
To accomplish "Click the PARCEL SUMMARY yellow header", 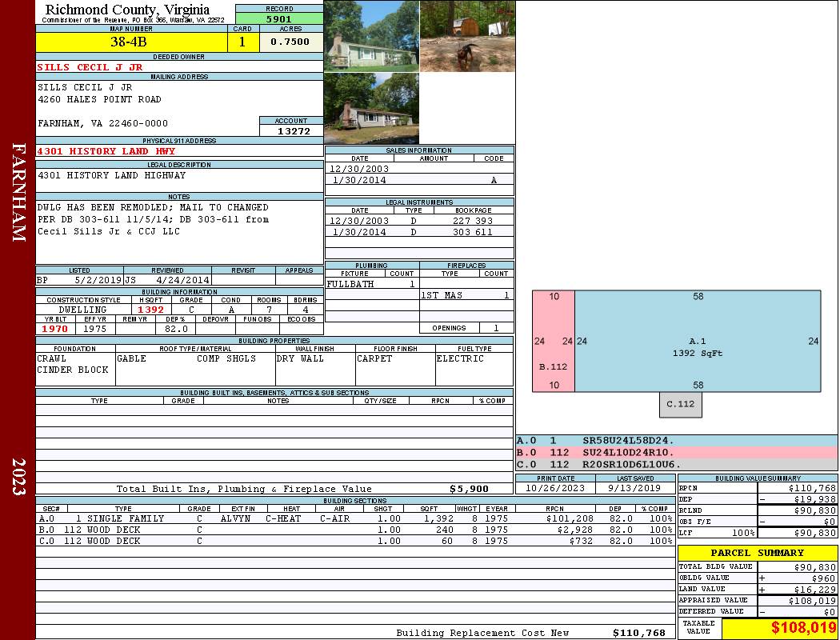I will (x=758, y=553).
